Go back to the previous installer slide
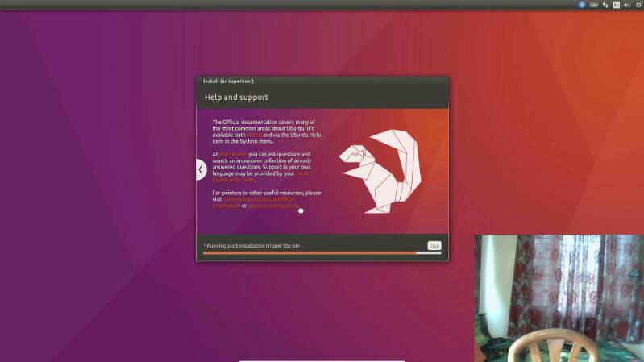The image size is (644, 362). [201, 169]
